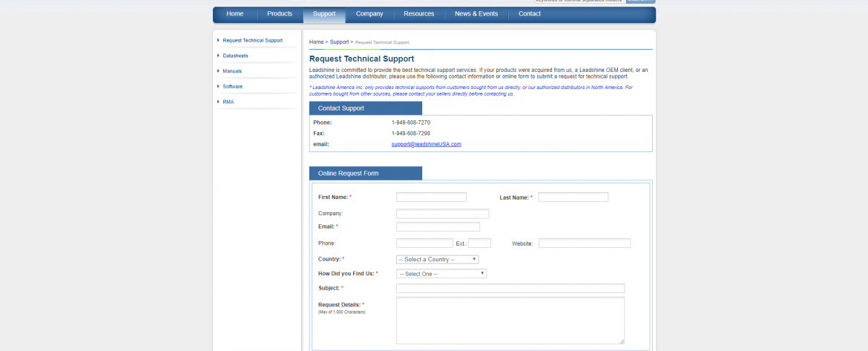Focus the Website input field
The image size is (868, 351).
pos(585,243)
